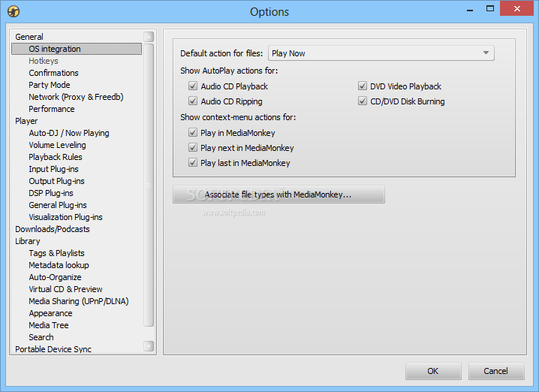The height and width of the screenshot is (392, 539).
Task: Open Tags & Playlists settings
Action: (x=57, y=253)
